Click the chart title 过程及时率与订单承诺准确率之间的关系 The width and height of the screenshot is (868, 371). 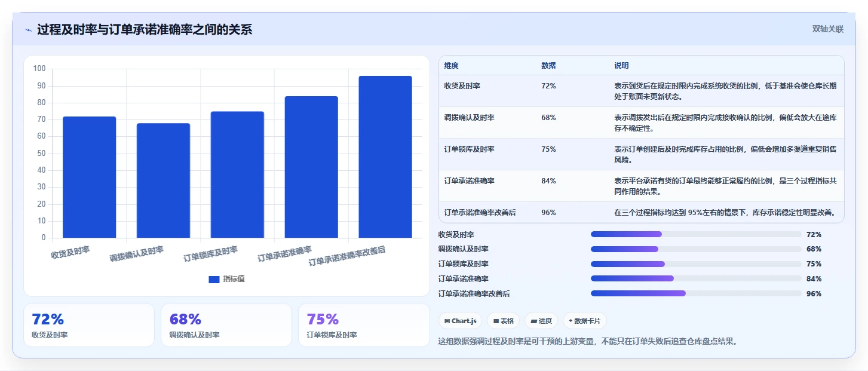[145, 30]
